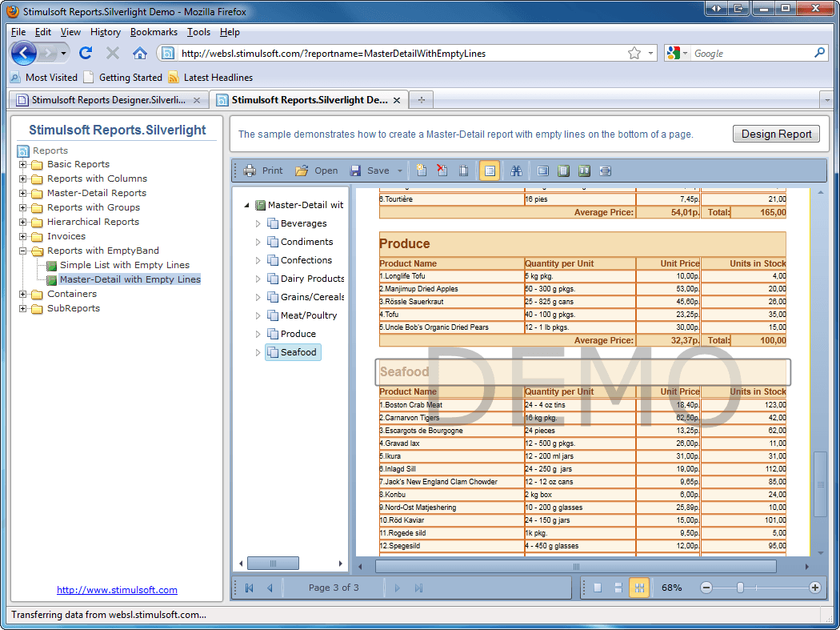Open the History menu
Screen dimensions: 840x630
click(106, 32)
